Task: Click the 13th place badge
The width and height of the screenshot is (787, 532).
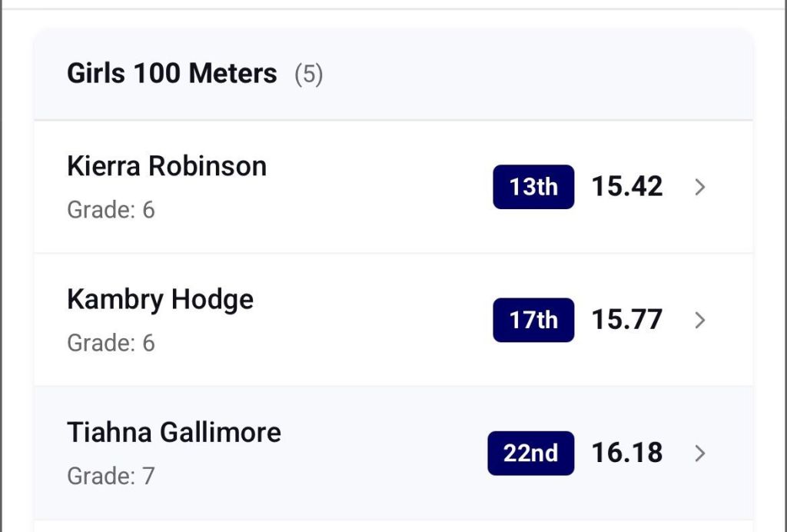Action: click(533, 187)
